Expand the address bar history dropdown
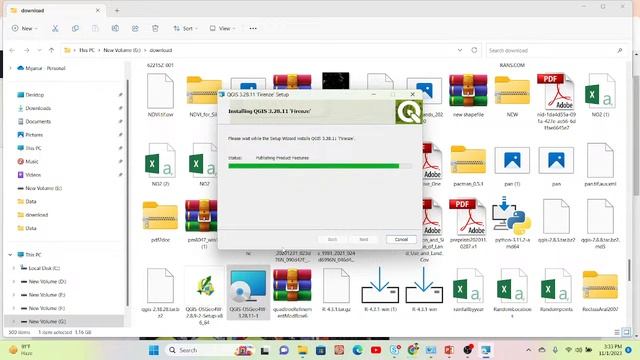Viewport: 640px width, 360px height. 460,50
